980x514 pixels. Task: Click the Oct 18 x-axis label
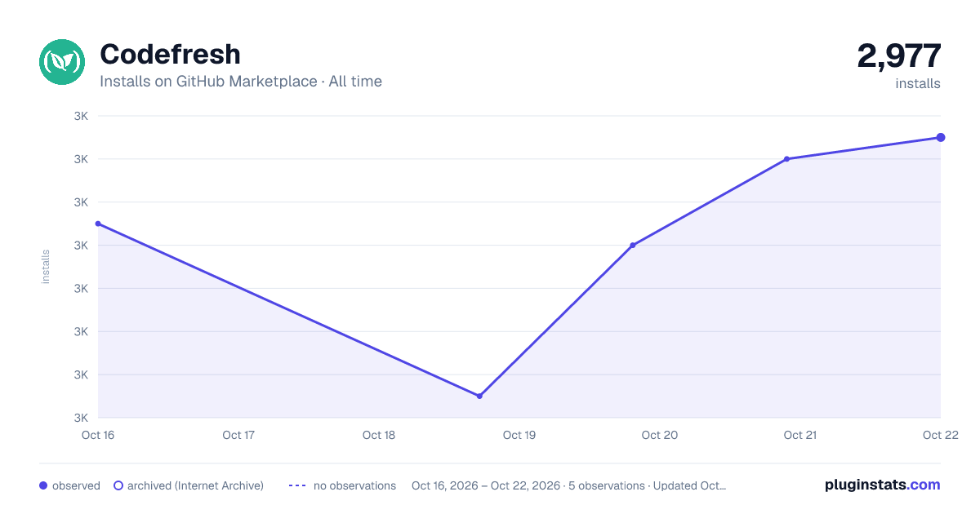(x=379, y=435)
